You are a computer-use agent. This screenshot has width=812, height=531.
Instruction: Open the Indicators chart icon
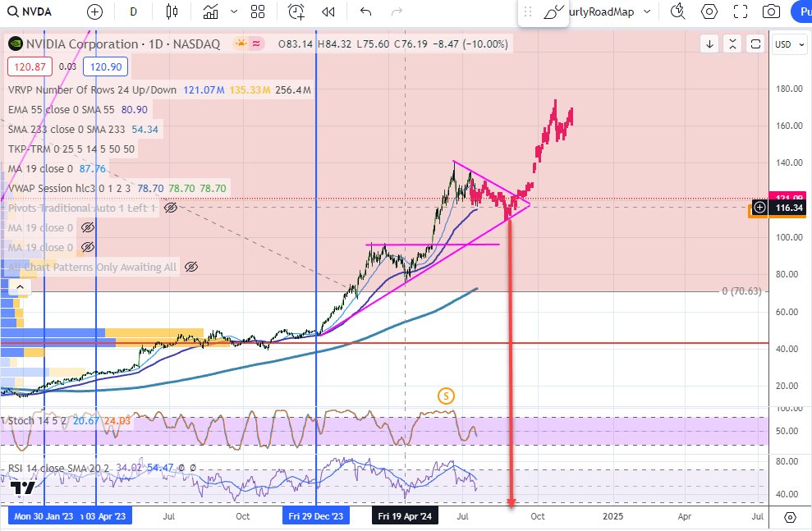coord(211,11)
